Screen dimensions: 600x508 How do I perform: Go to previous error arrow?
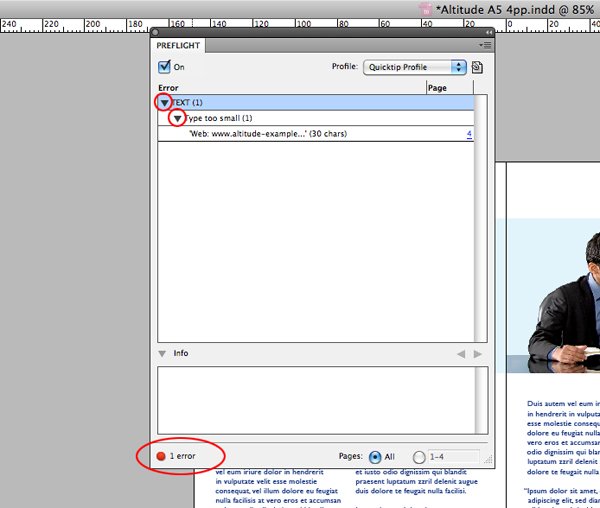point(461,354)
